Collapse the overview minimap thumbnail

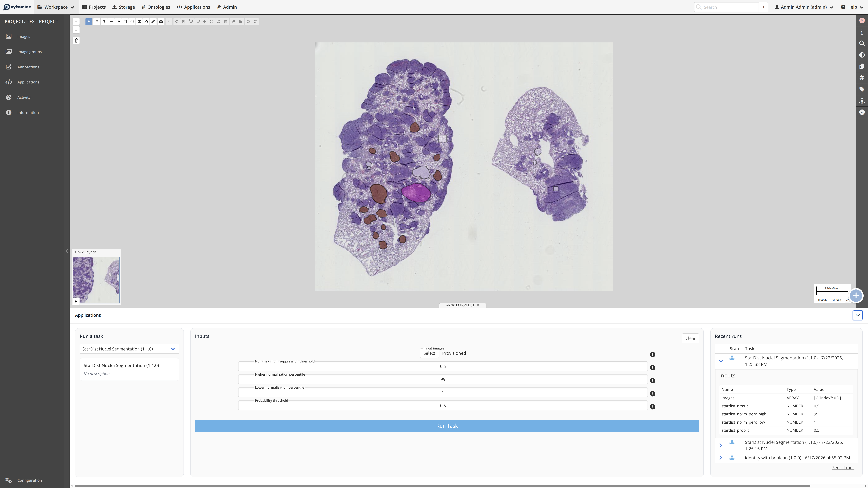coord(76,301)
